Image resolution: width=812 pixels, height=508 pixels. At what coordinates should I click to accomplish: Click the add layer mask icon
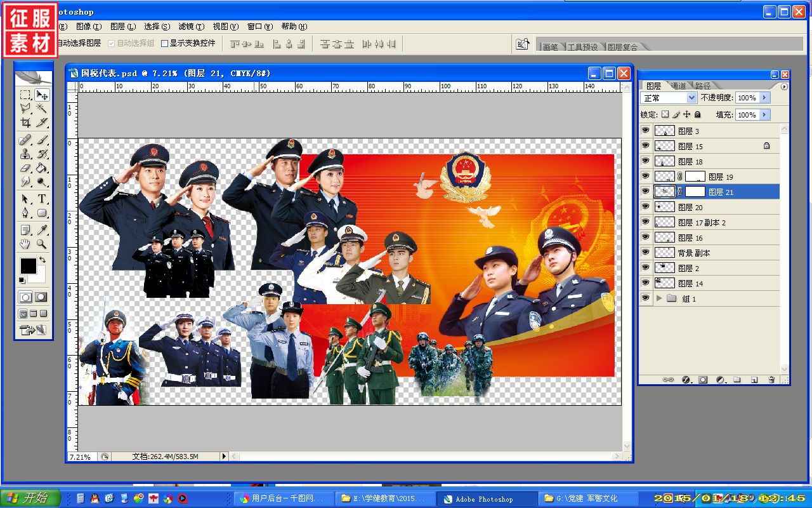tap(703, 380)
